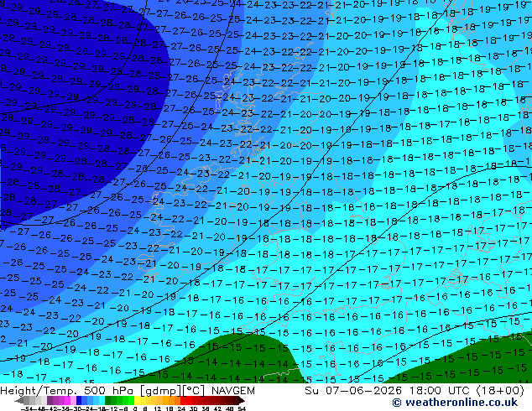Pick the bright red 24 legend swatch
Image resolution: width=532 pixels, height=411 pixels.
coord(183,400)
